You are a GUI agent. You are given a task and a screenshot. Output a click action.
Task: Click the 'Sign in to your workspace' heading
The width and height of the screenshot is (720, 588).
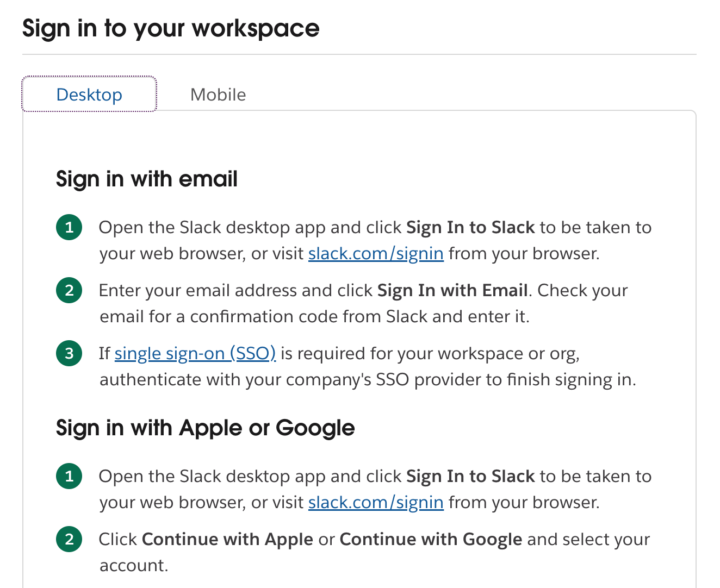171,29
